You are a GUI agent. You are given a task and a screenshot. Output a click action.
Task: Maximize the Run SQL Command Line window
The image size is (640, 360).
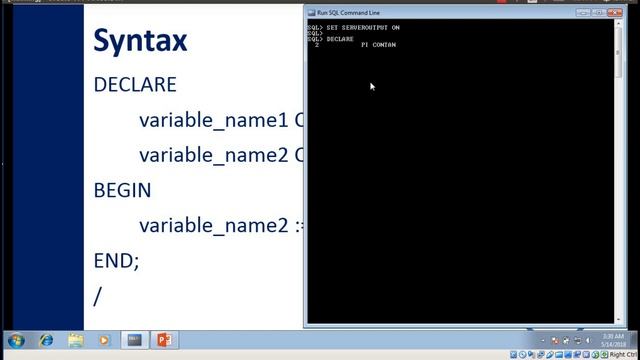pos(599,13)
